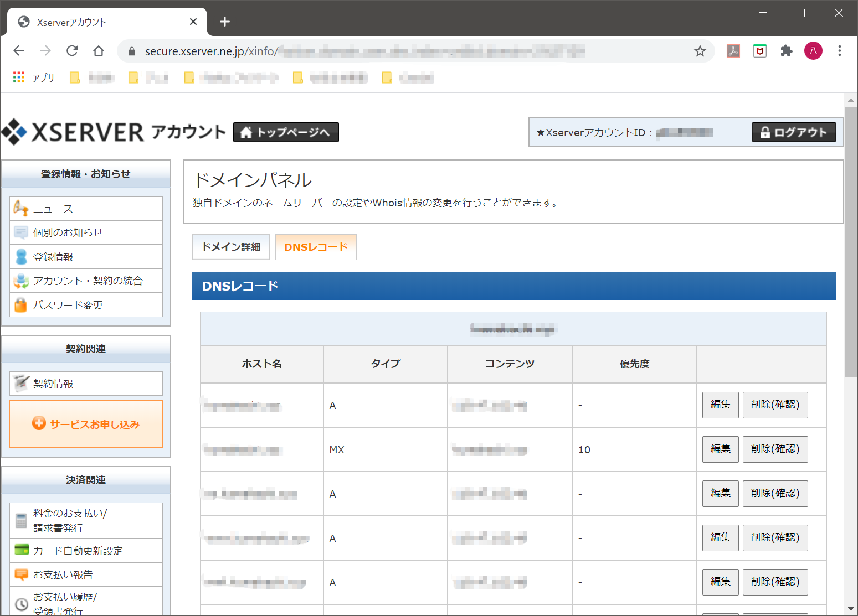Click the priority value 10
858x616 pixels.
tap(584, 450)
